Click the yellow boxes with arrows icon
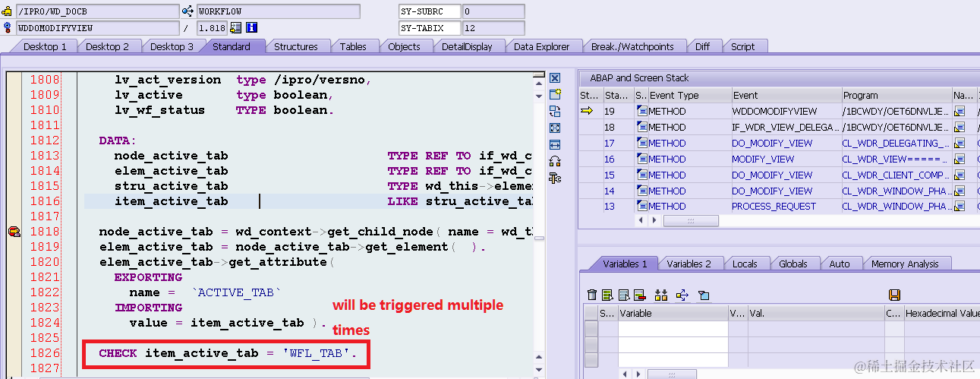 pos(661,295)
